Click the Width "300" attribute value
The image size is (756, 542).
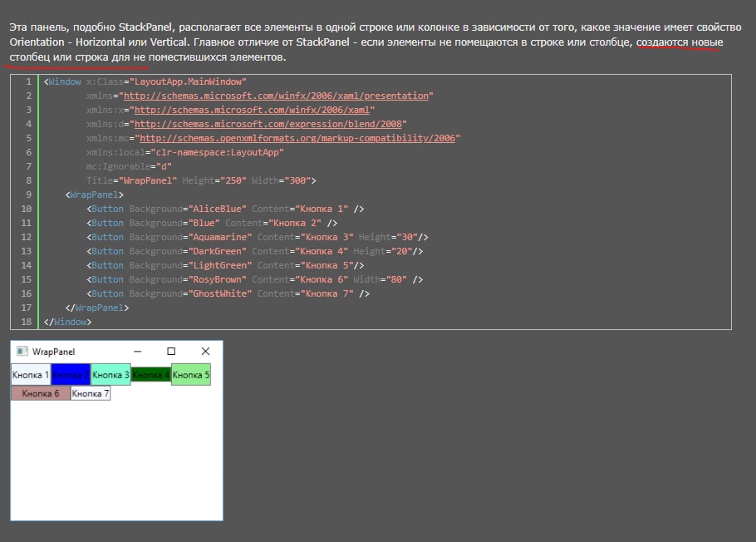point(297,180)
